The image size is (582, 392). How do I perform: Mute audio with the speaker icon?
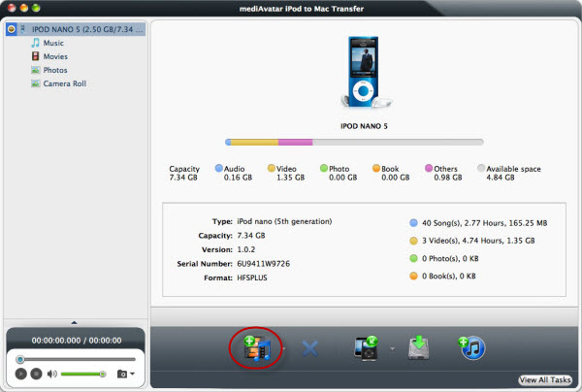click(52, 374)
